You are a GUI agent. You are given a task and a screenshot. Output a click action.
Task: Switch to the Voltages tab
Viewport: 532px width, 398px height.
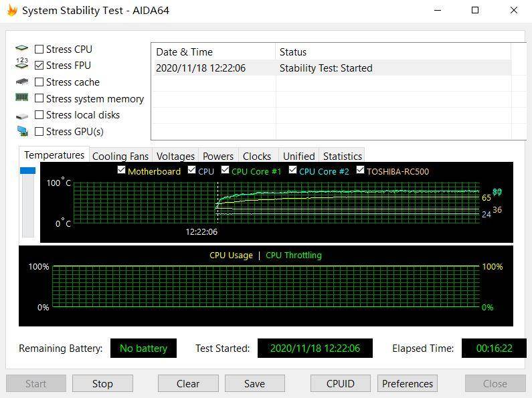[175, 157]
